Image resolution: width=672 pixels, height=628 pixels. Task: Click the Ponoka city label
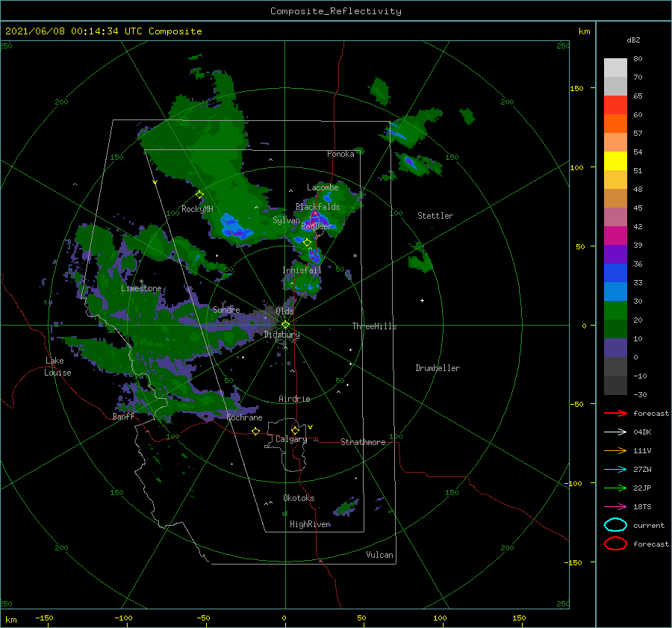click(x=340, y=154)
